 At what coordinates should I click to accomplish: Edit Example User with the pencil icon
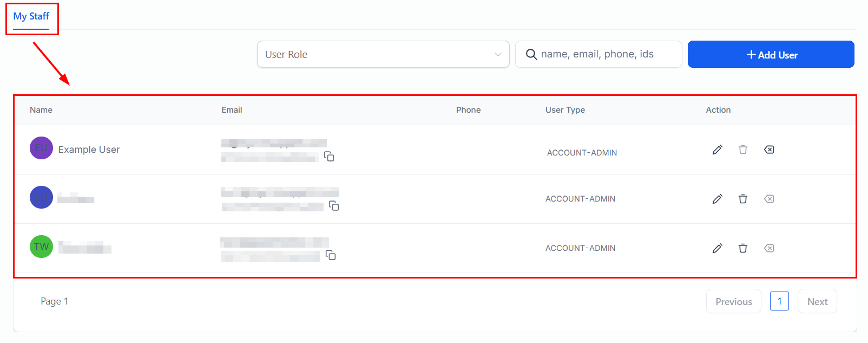tap(718, 150)
